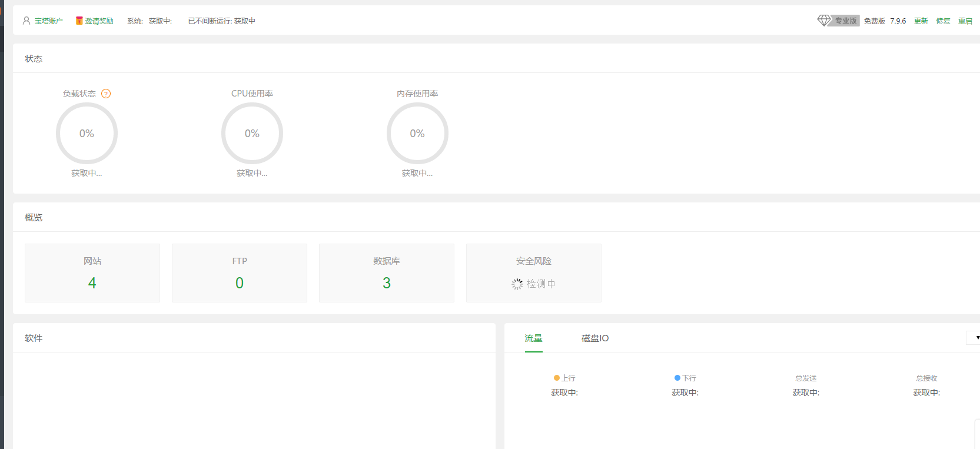Open the 宝塔账户 link

[48, 21]
